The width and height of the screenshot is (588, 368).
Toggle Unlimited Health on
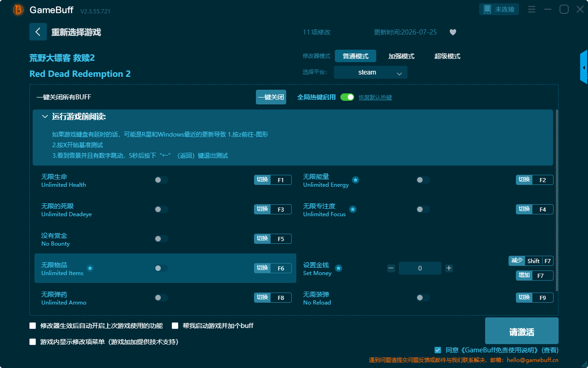click(x=161, y=180)
